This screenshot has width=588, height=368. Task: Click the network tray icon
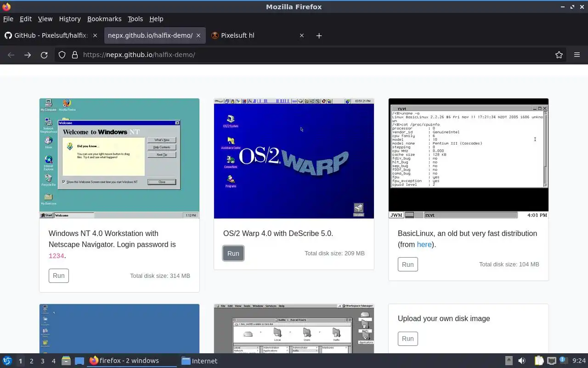coord(551,361)
